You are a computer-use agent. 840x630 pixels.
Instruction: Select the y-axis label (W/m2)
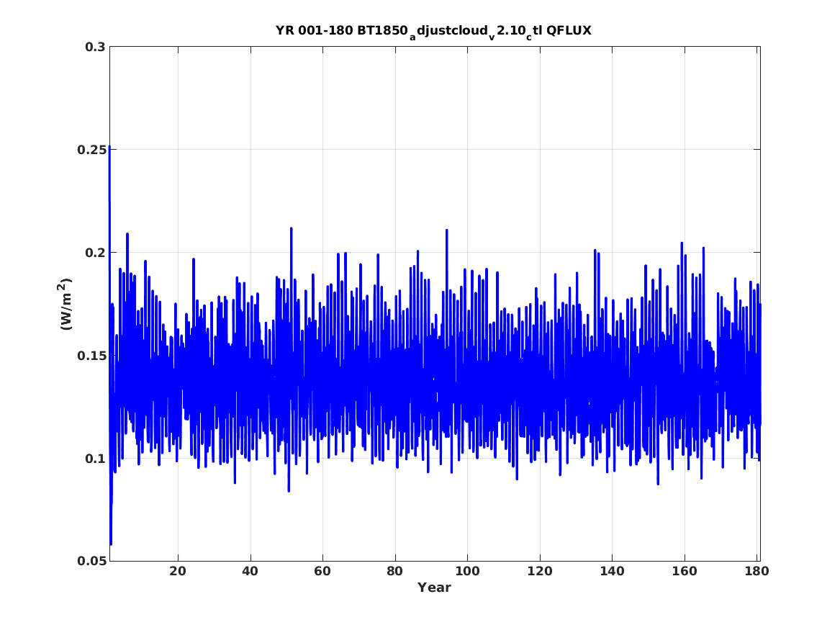click(65, 304)
